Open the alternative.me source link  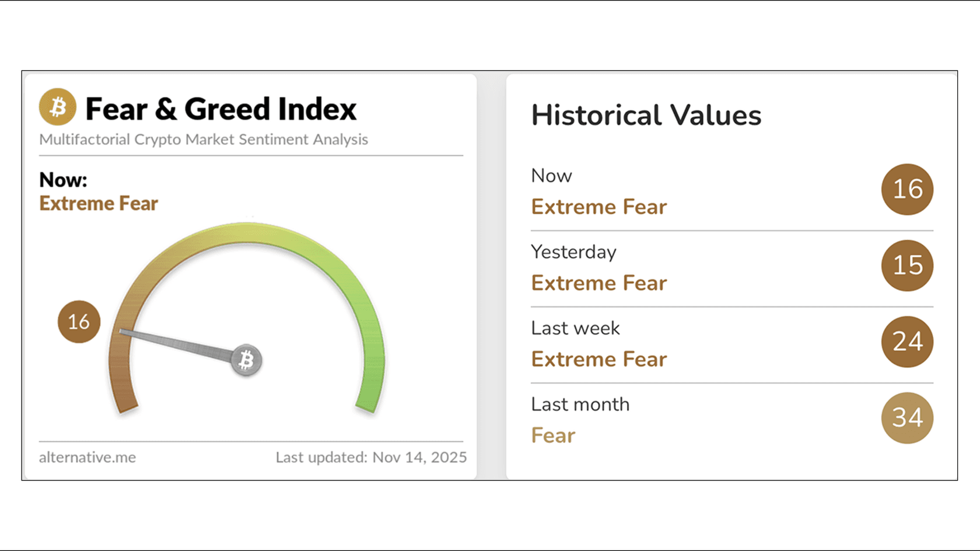click(x=87, y=457)
